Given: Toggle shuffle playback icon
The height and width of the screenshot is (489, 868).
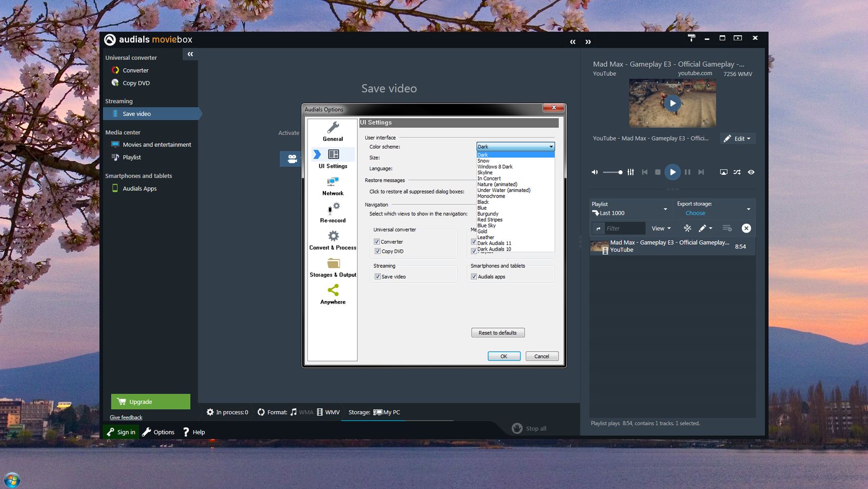Looking at the screenshot, I should click(737, 172).
